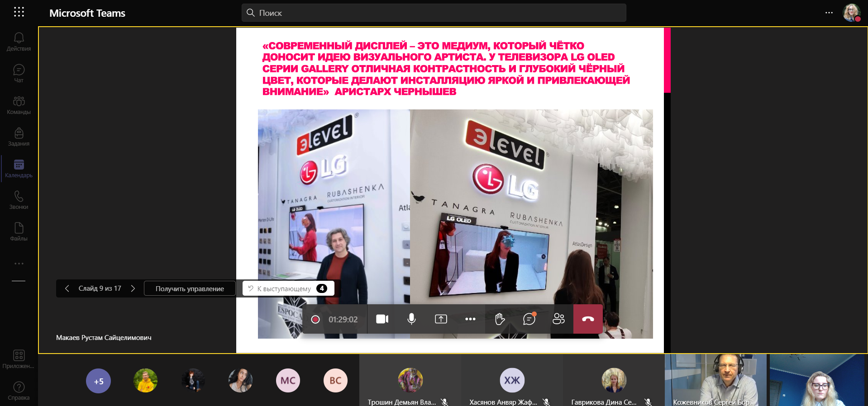Image resolution: width=868 pixels, height=406 pixels.
Task: Open Chat from the left sidebar
Action: point(19,73)
